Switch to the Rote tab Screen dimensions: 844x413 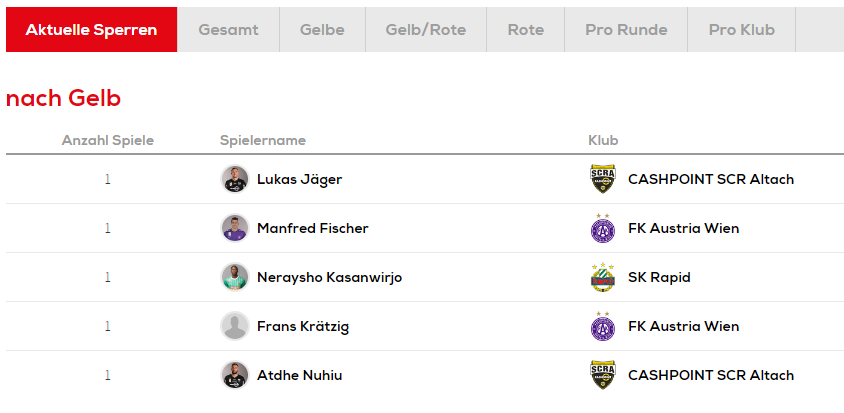tap(525, 30)
